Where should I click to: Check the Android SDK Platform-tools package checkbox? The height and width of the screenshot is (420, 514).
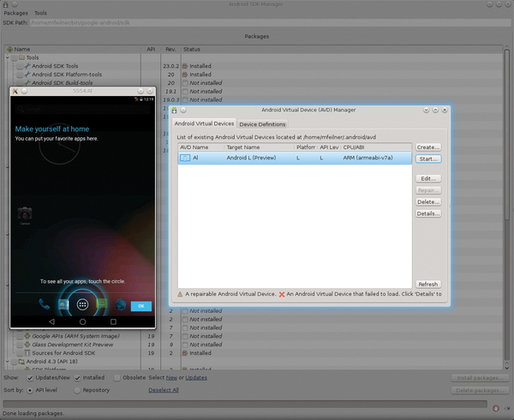point(20,75)
